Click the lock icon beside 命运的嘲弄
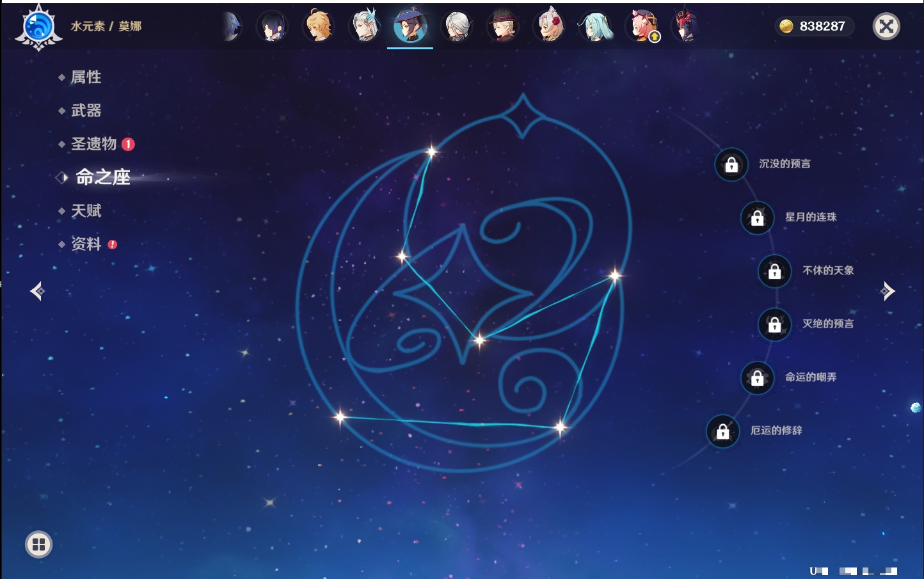This screenshot has height=579, width=924. pyautogui.click(x=757, y=378)
